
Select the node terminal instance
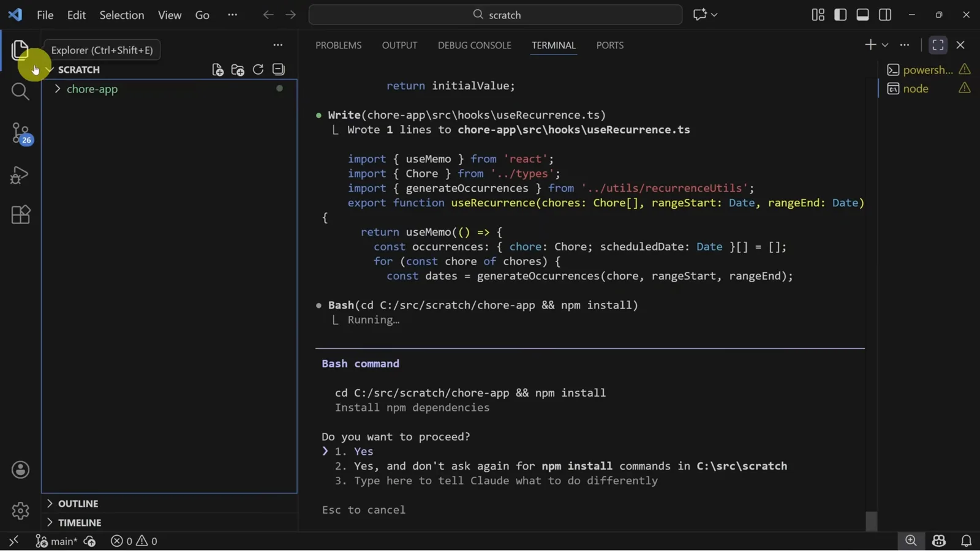928,89
